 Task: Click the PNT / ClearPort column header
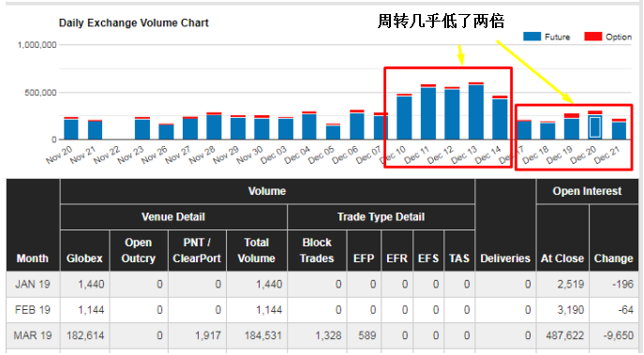[x=197, y=250]
